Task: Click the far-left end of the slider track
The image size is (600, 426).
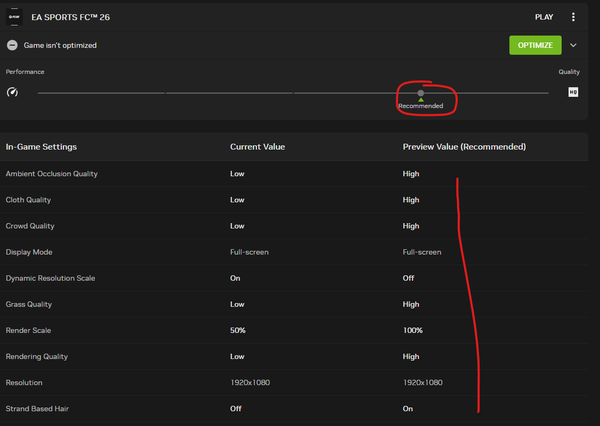Action: click(40, 92)
